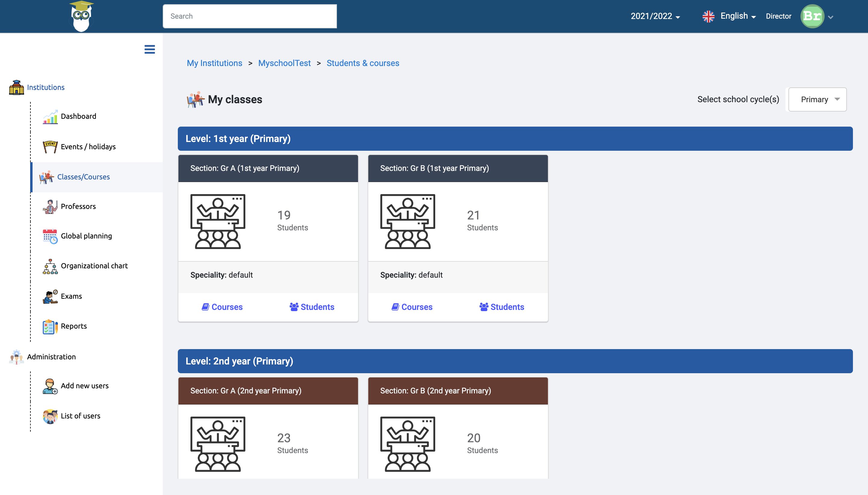Click the Institutions sidebar heading
This screenshot has height=495, width=868.
tap(46, 87)
